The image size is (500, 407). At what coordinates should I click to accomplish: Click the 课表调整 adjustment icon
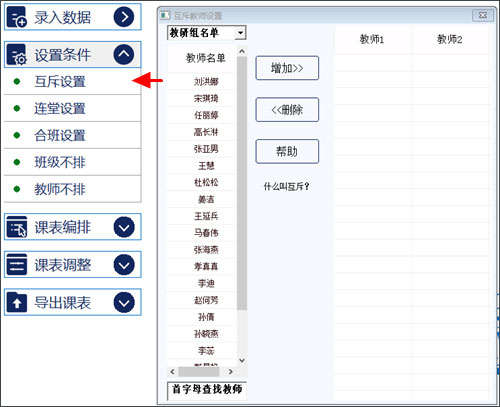[17, 265]
